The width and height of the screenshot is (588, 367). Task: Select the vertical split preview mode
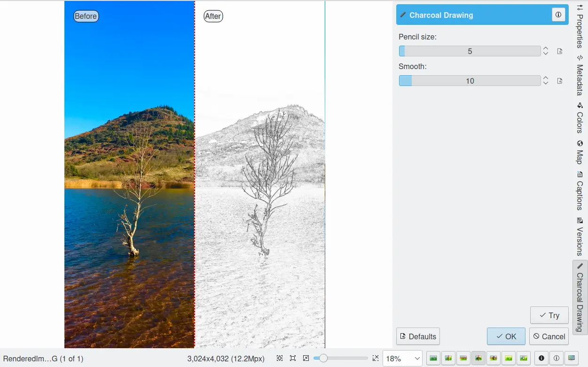coord(448,359)
